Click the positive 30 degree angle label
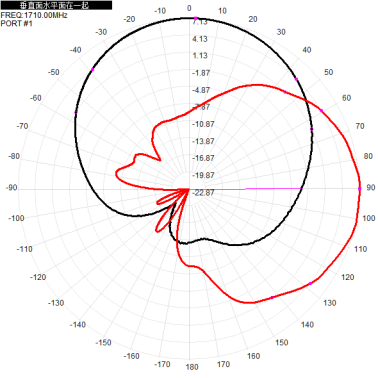This screenshot has height=378, width=378. (281, 32)
